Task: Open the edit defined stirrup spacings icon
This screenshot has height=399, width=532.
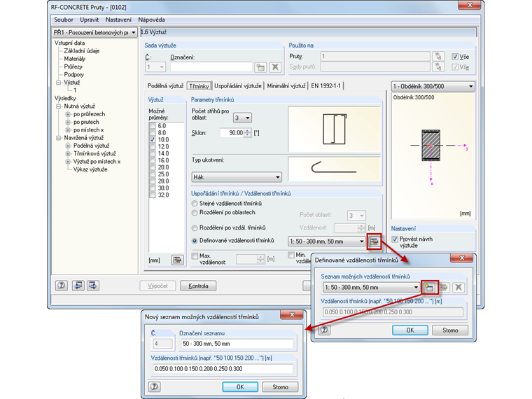Action: click(x=374, y=241)
